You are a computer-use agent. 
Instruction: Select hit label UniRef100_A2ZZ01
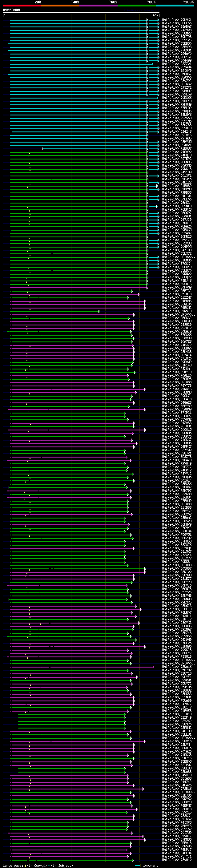tap(176, 64)
